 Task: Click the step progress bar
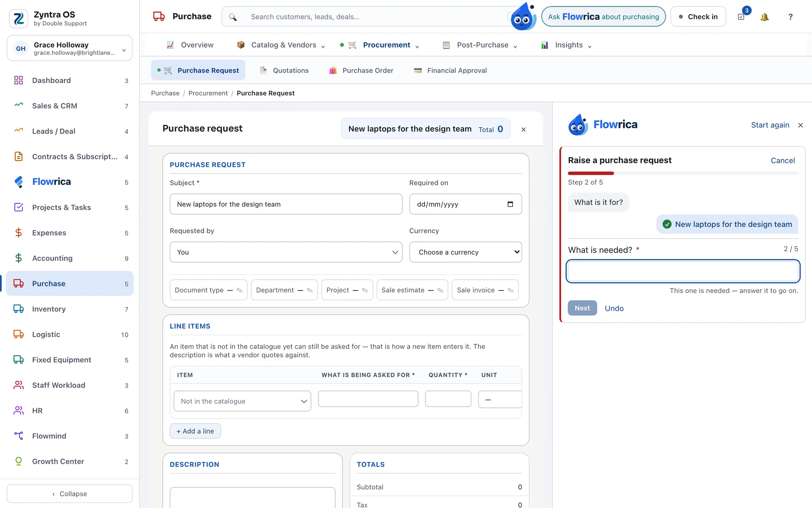[683, 173]
